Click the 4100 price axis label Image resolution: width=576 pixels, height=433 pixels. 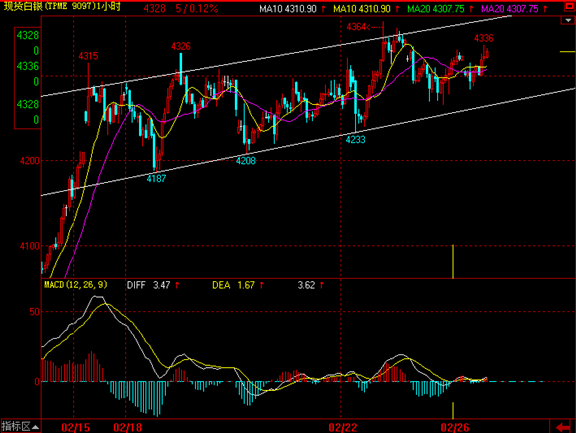pyautogui.click(x=29, y=246)
